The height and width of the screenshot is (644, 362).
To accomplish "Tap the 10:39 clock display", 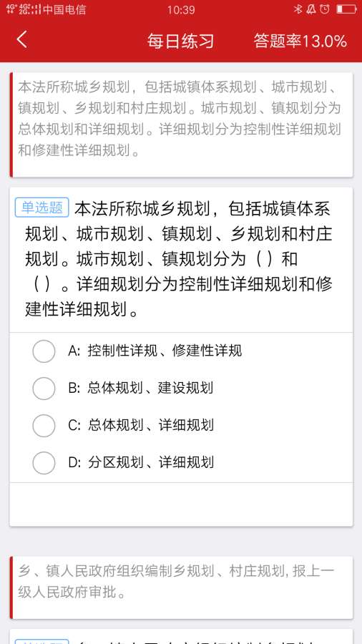I will tap(181, 9).
